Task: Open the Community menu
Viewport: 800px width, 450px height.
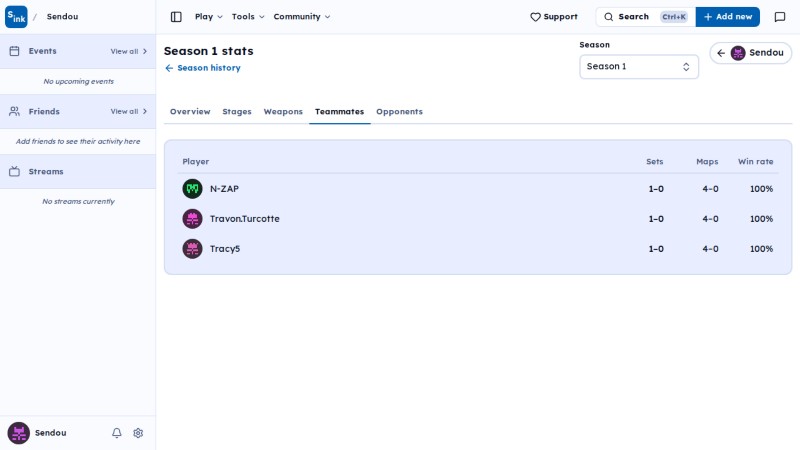Action: 302,17
